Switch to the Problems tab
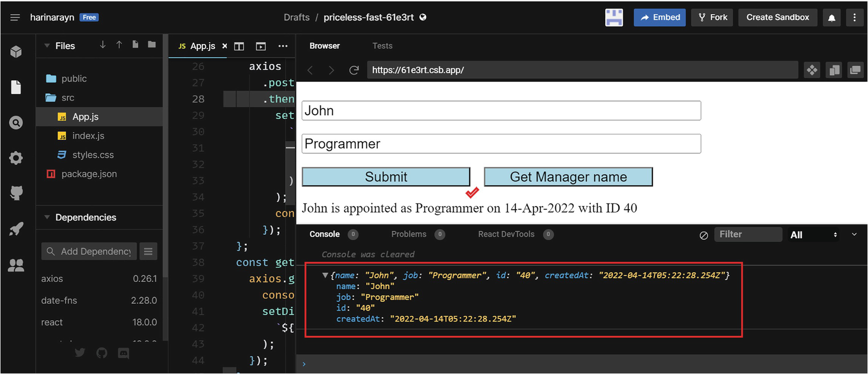 pyautogui.click(x=409, y=234)
